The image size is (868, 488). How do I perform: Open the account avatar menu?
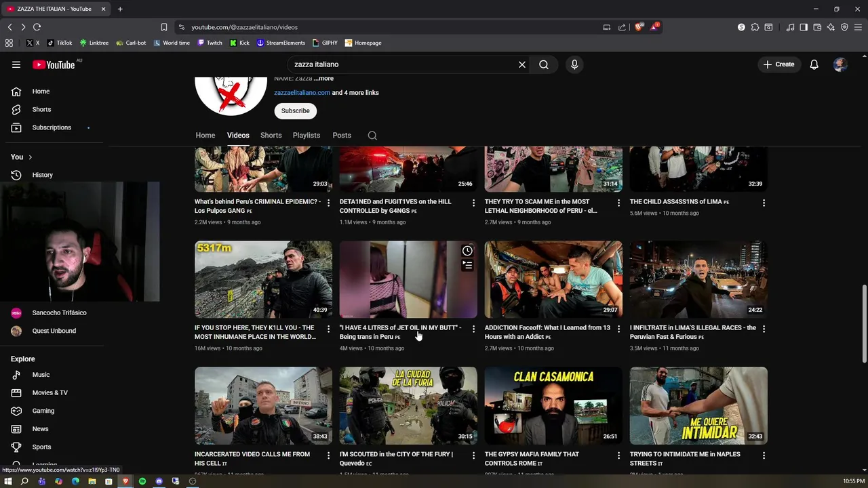pos(840,64)
